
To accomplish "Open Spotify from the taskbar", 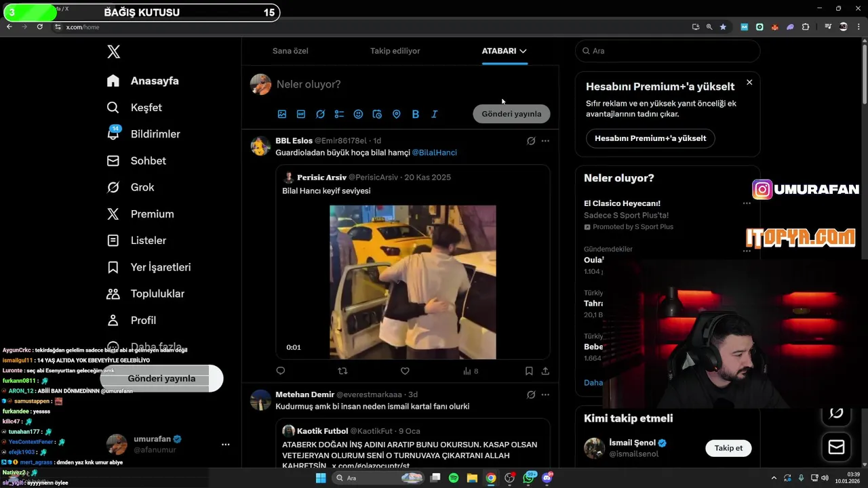I will (454, 478).
